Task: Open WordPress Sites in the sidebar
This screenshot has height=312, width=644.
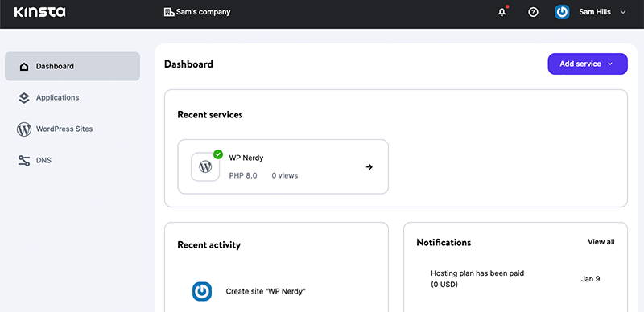Action: pos(64,129)
